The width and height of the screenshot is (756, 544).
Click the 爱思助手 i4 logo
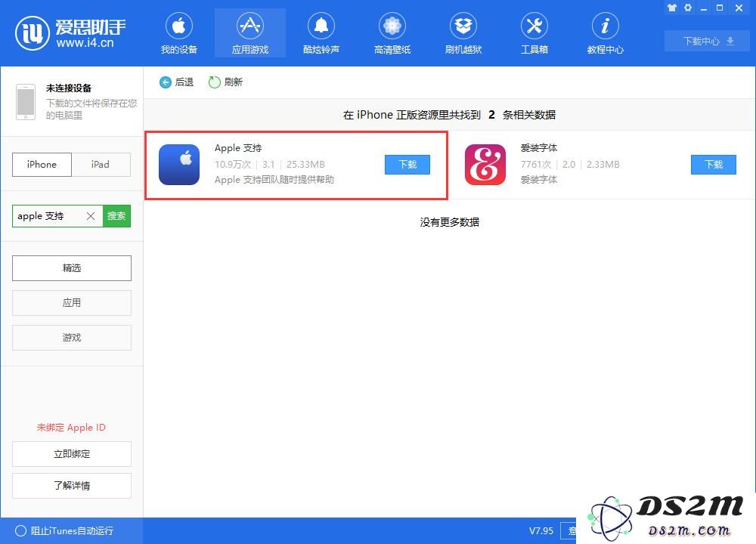coord(70,33)
